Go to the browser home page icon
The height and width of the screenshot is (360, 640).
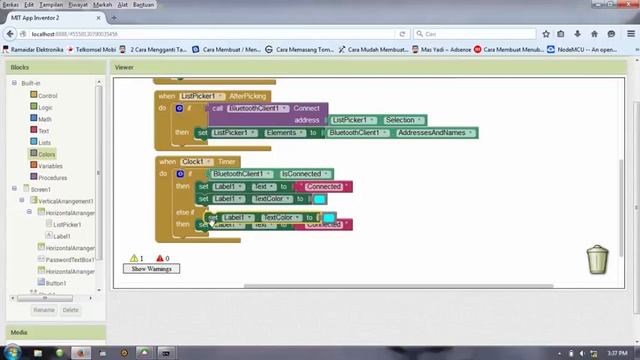[x=594, y=34]
